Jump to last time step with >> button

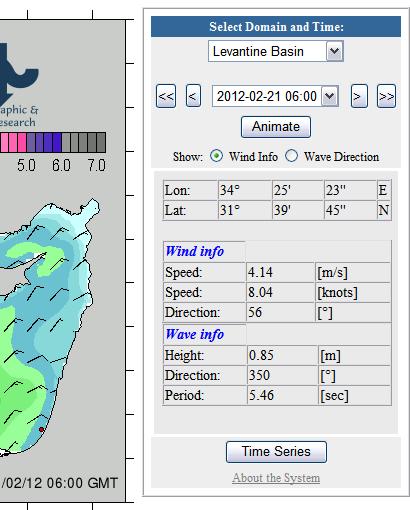point(386,96)
